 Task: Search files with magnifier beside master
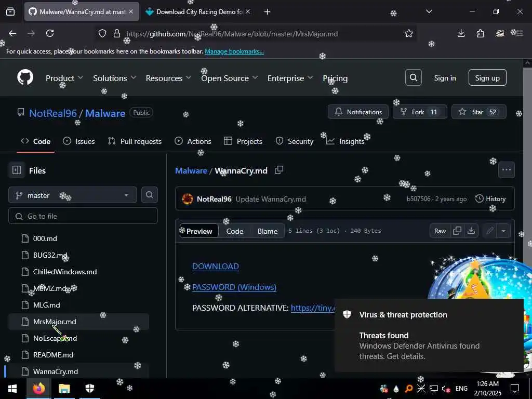click(149, 195)
